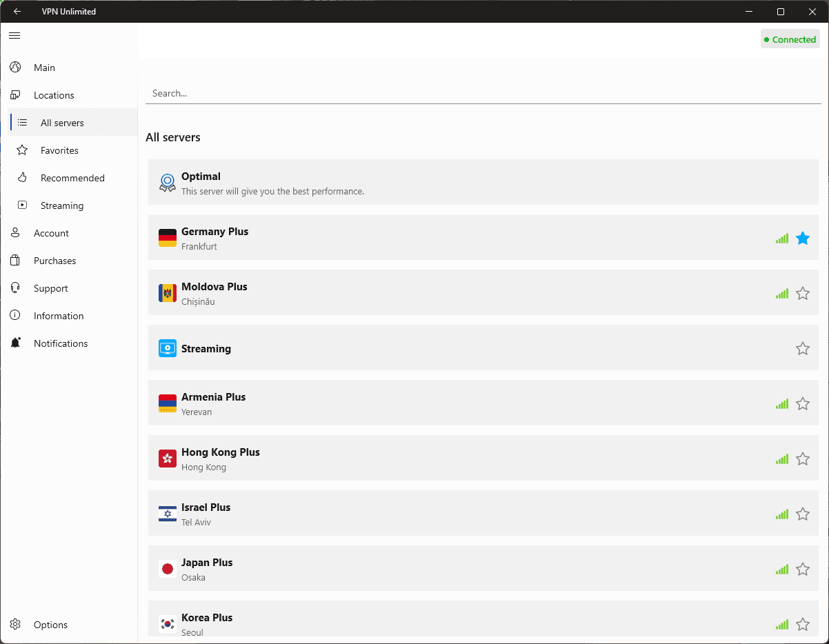Open the hamburger navigation menu
This screenshot has height=644, width=829.
(x=14, y=35)
